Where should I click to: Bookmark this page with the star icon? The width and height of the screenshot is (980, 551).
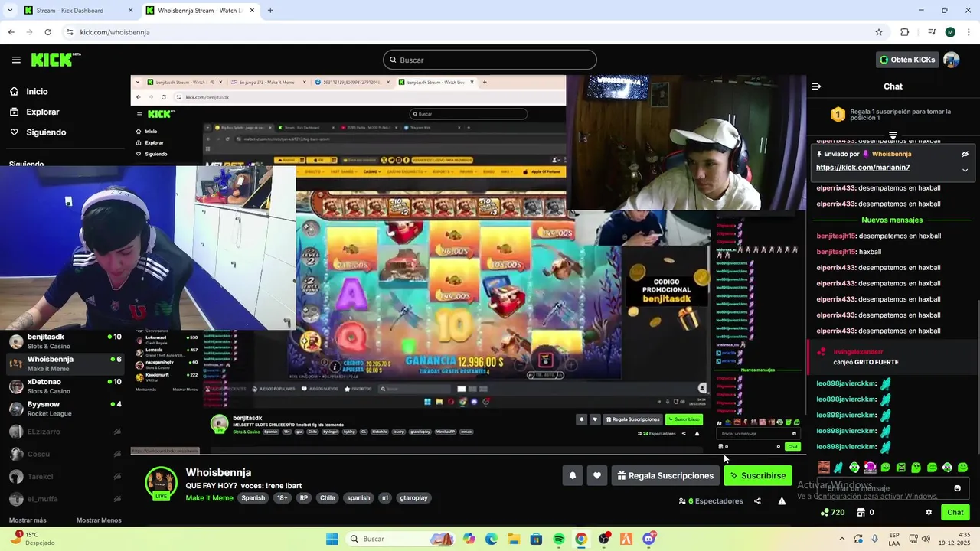point(879,32)
